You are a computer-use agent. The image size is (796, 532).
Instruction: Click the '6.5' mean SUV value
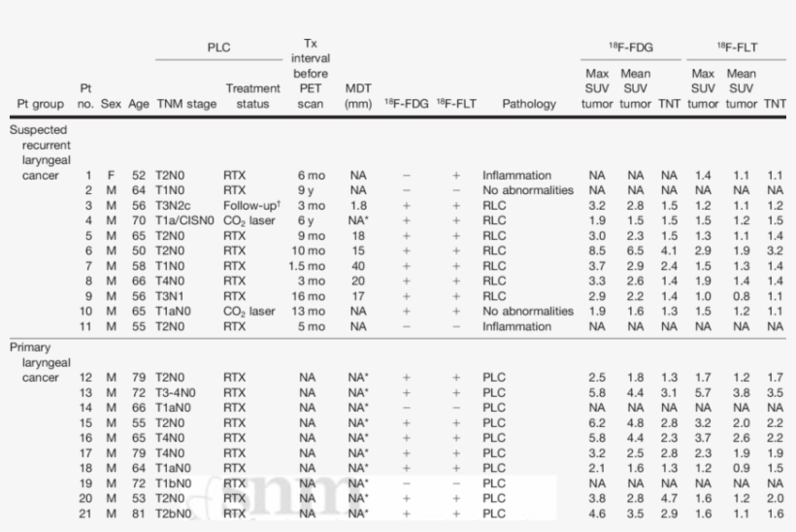(x=635, y=250)
